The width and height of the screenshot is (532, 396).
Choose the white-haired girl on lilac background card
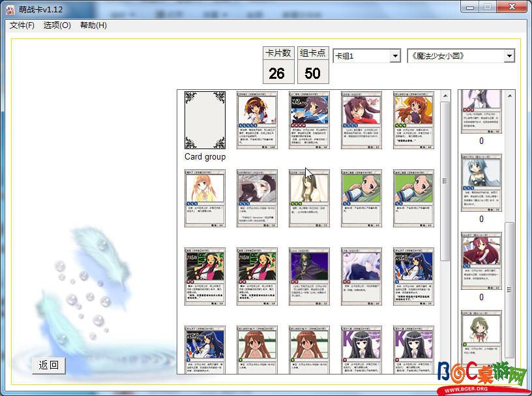[362, 277]
